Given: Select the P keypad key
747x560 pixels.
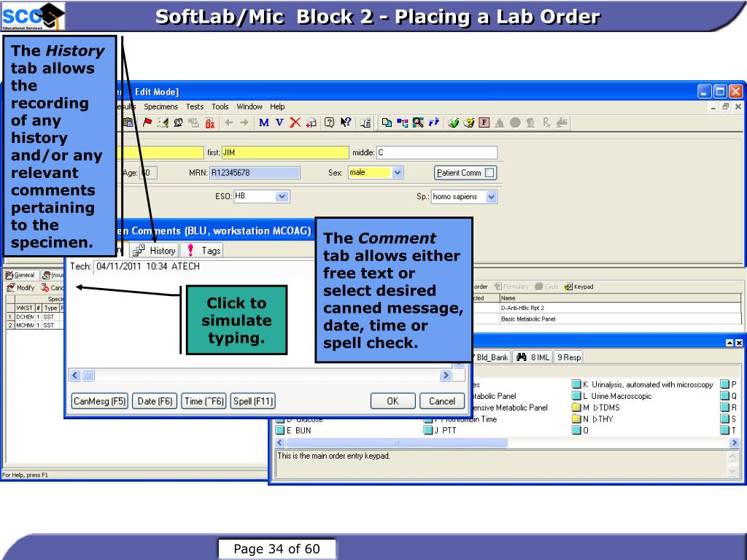Looking at the screenshot, I should 729,385.
